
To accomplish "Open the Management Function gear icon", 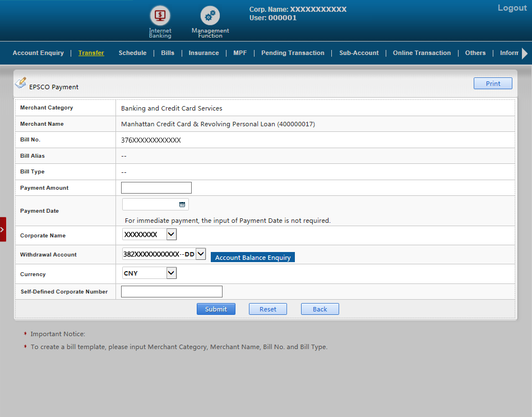I will pyautogui.click(x=210, y=16).
